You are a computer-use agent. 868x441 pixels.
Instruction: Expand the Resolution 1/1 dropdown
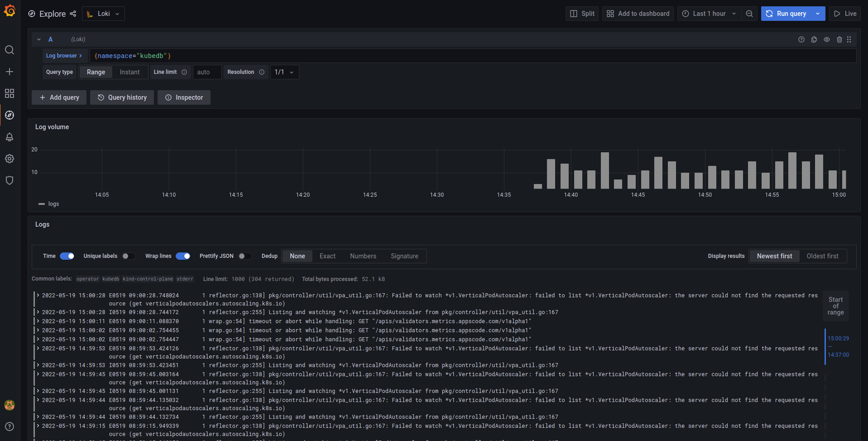coord(284,72)
